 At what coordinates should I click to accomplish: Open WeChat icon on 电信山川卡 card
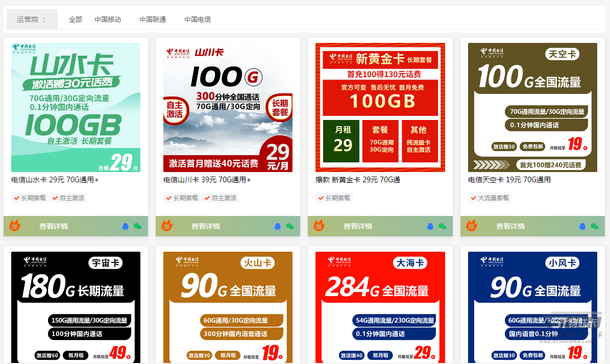point(289,226)
